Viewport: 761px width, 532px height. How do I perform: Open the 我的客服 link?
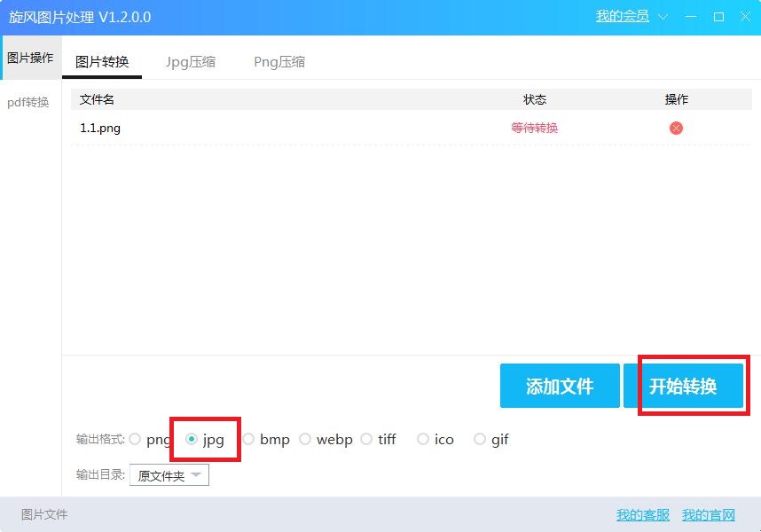(x=643, y=515)
